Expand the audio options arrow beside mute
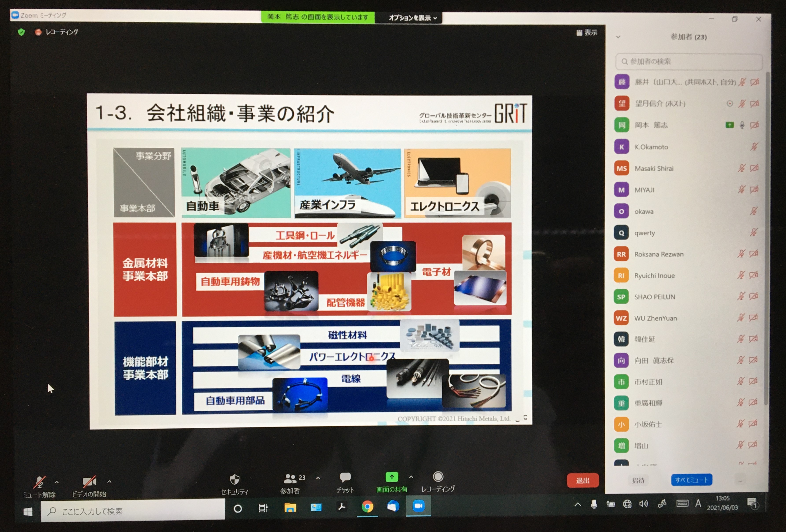The image size is (786, 532). (57, 482)
